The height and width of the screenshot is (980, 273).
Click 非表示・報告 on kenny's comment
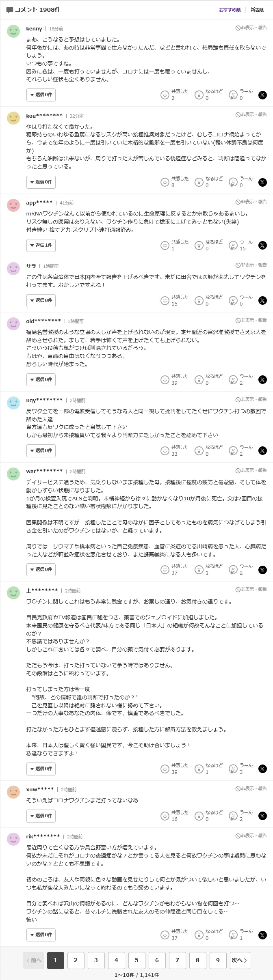point(251,28)
